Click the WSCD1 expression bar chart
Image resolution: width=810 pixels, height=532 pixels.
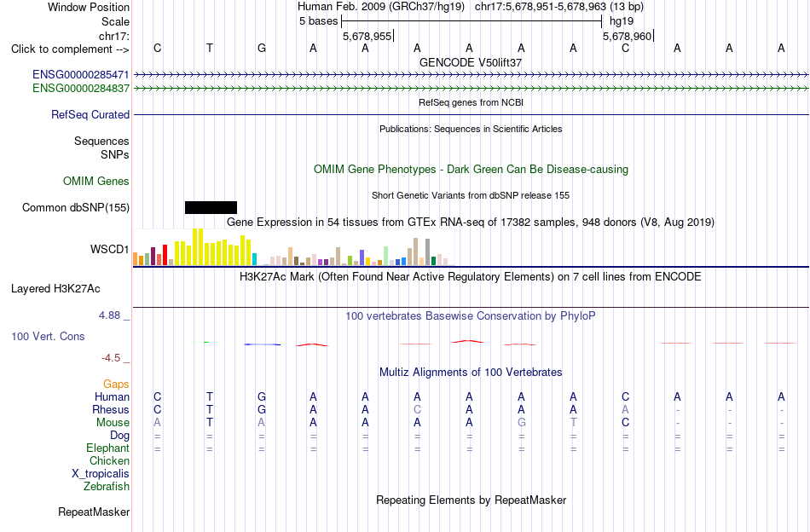point(294,247)
